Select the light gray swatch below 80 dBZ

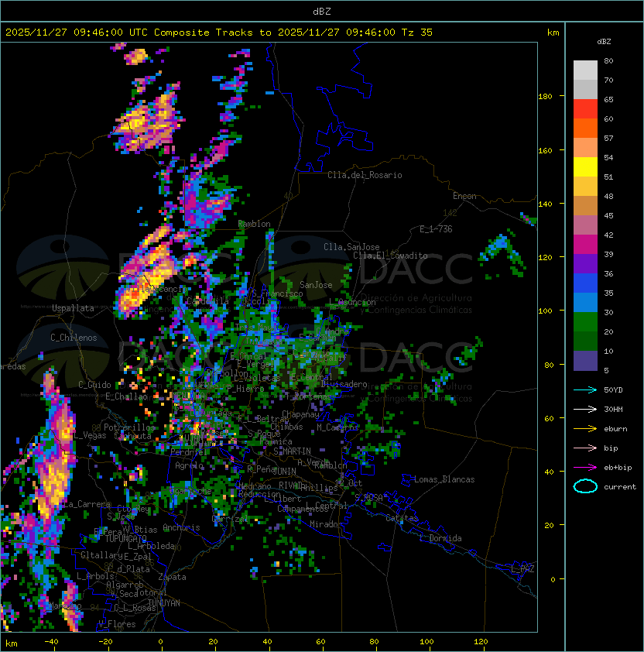click(585, 70)
